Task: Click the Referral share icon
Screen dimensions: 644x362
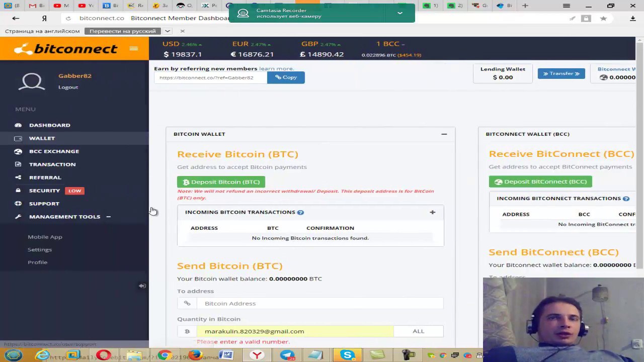Action: [x=18, y=177]
